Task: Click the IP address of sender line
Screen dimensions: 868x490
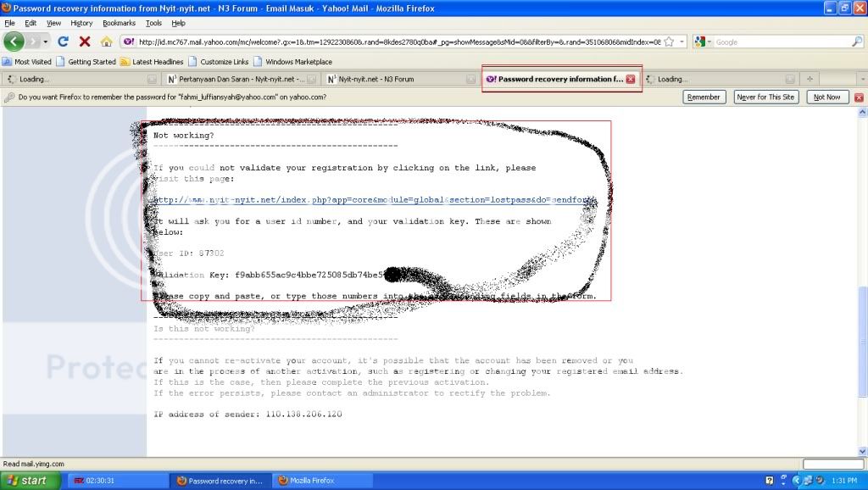Action: coord(248,414)
